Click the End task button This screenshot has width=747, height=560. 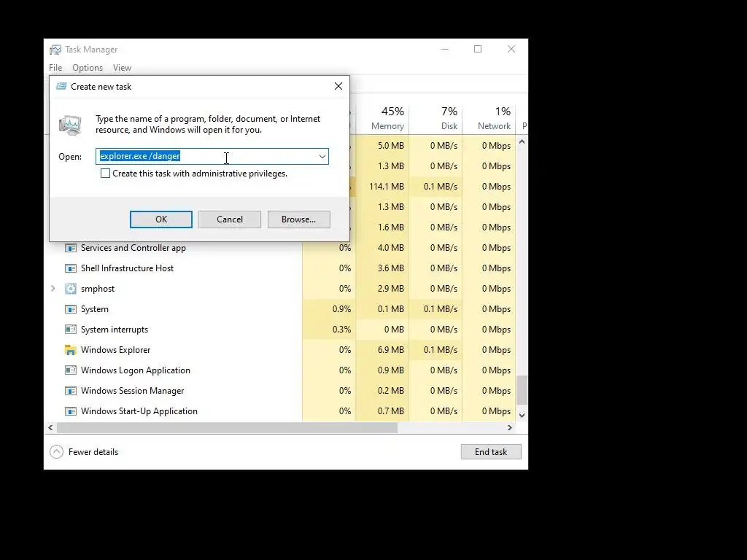click(x=491, y=451)
